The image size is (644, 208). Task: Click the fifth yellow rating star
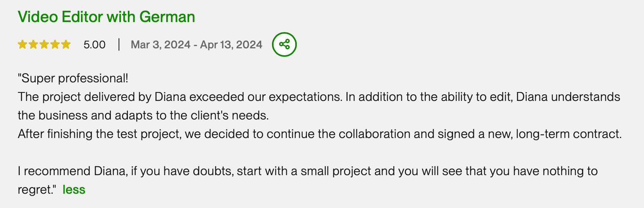[x=66, y=44]
